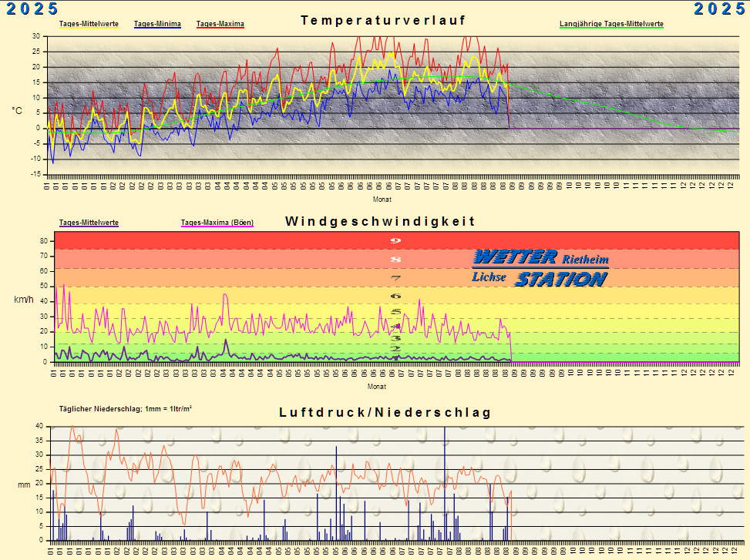Click the °C axis label
Image resolution: width=750 pixels, height=560 pixels.
17,111
